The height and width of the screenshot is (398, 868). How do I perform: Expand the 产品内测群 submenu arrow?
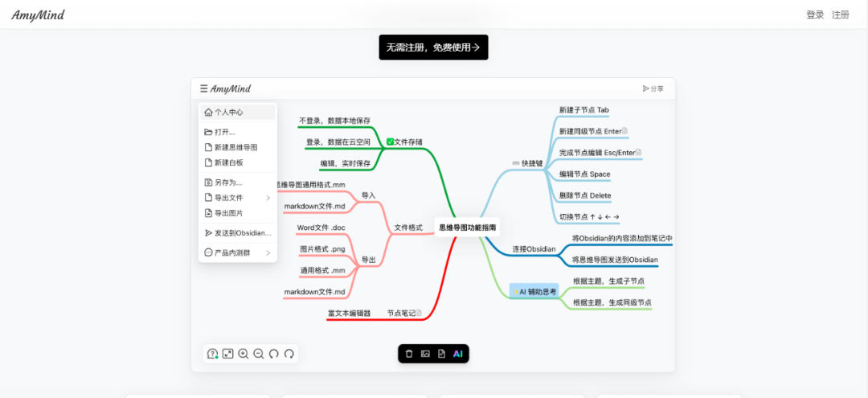coord(268,252)
